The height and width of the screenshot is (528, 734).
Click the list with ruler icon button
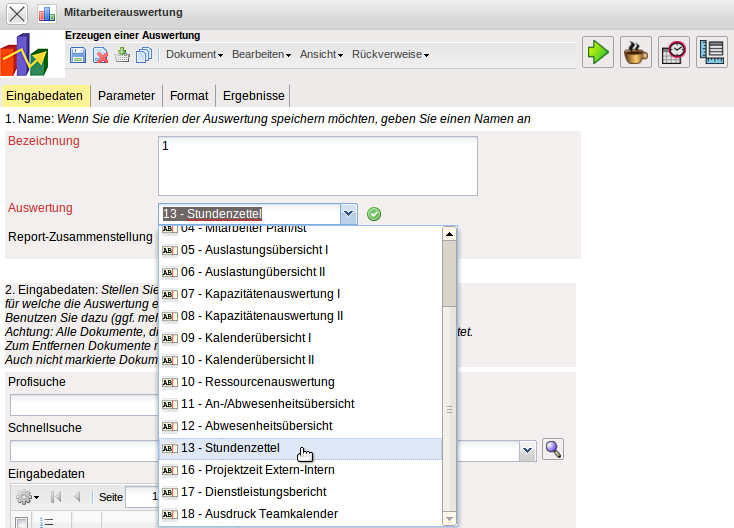pos(712,53)
